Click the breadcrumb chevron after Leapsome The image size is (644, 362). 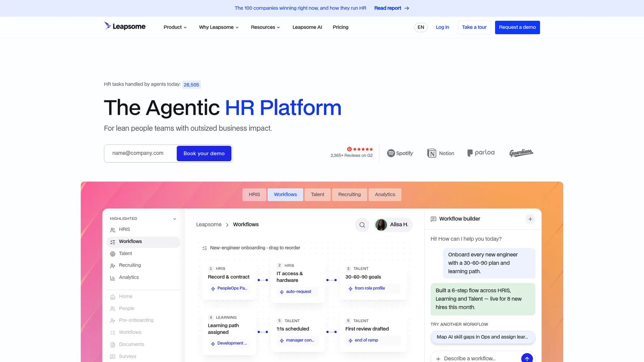[x=227, y=225]
